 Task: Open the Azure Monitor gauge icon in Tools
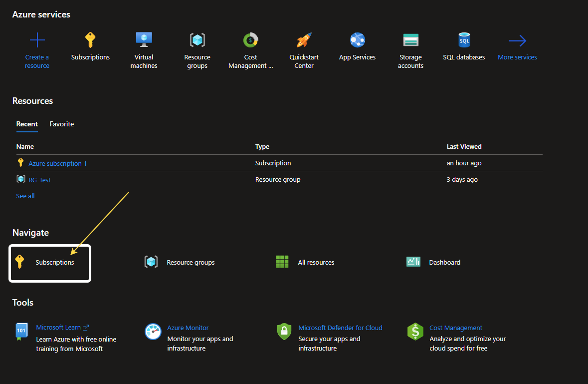click(x=153, y=332)
